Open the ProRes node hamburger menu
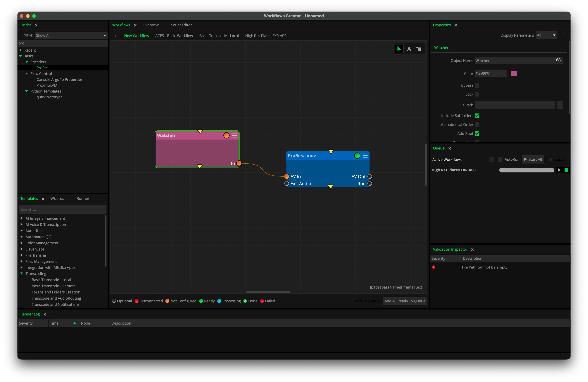Screen dimensions: 588x382 point(365,156)
